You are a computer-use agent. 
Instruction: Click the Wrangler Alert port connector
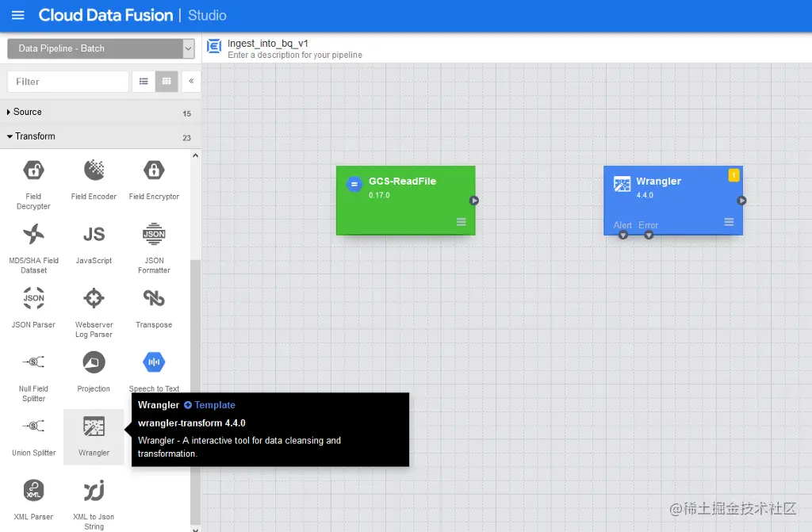click(623, 235)
